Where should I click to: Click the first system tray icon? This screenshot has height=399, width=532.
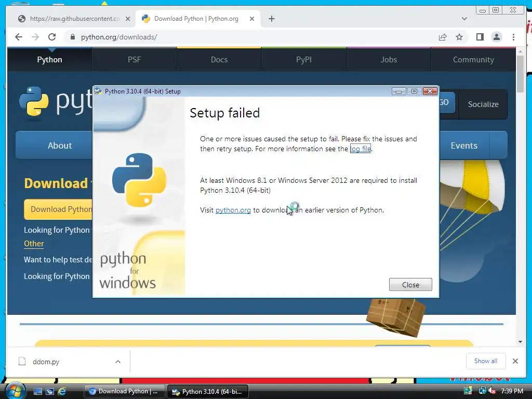point(468,391)
